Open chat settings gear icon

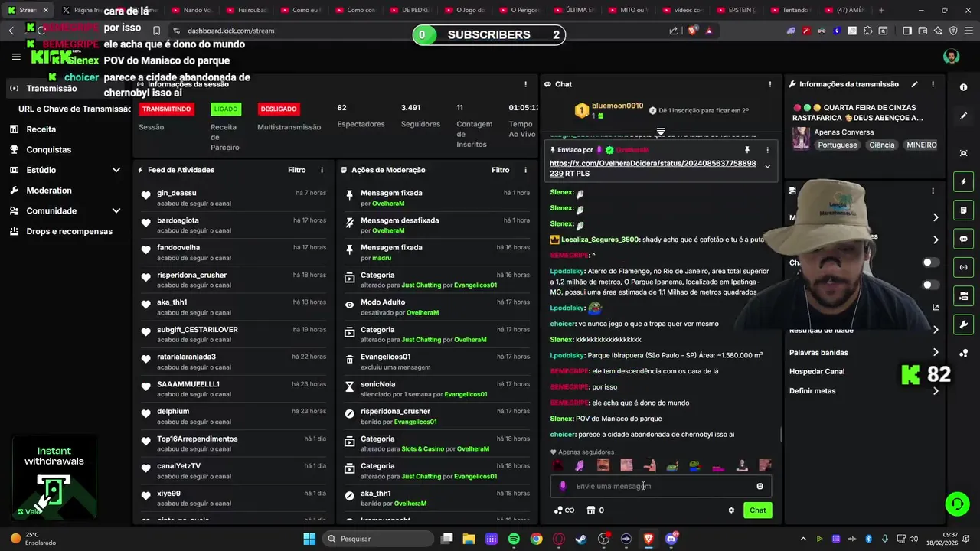tap(731, 510)
